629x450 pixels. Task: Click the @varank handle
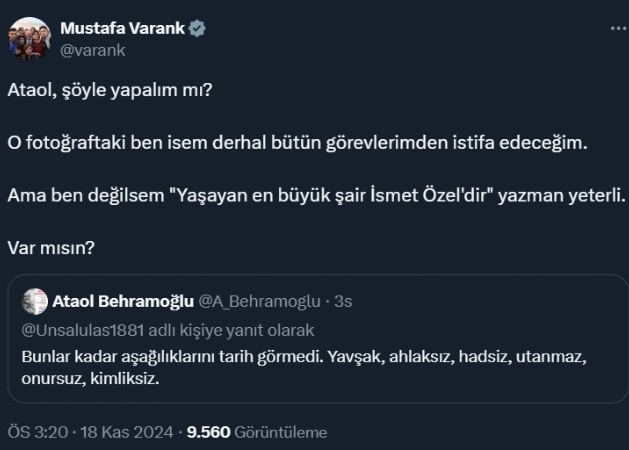tap(87, 48)
